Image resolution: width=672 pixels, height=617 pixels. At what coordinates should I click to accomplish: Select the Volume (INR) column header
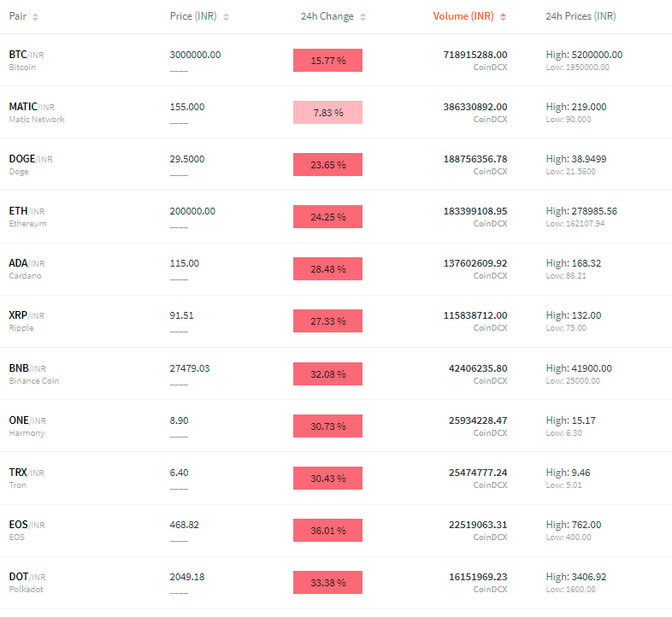pos(463,16)
